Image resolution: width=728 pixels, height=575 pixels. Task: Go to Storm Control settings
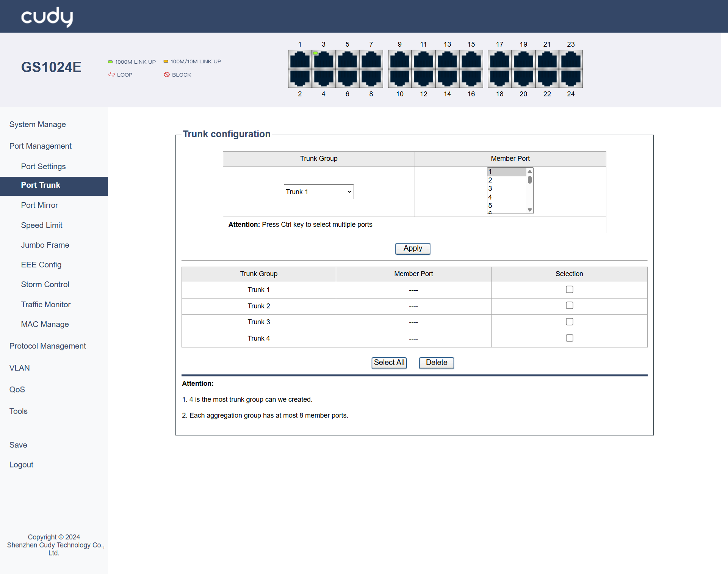[x=45, y=284]
